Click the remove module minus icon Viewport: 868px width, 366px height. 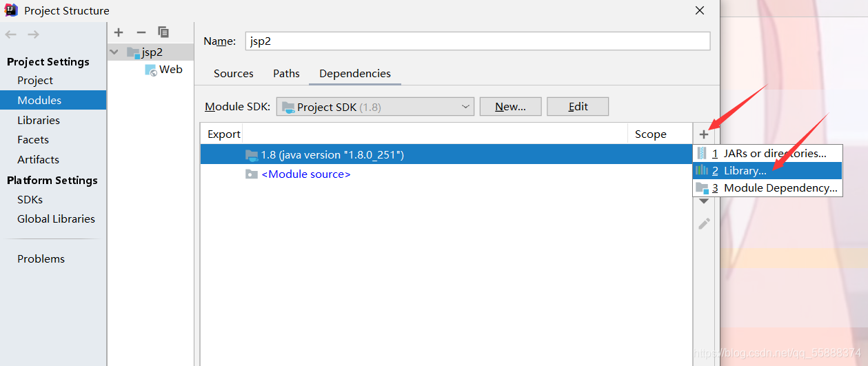pyautogui.click(x=141, y=32)
